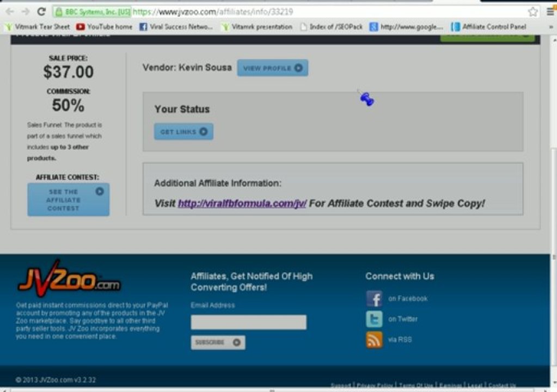The height and width of the screenshot is (392, 557).
Task: Click the JVZoo.com footer logo
Action: (69, 278)
